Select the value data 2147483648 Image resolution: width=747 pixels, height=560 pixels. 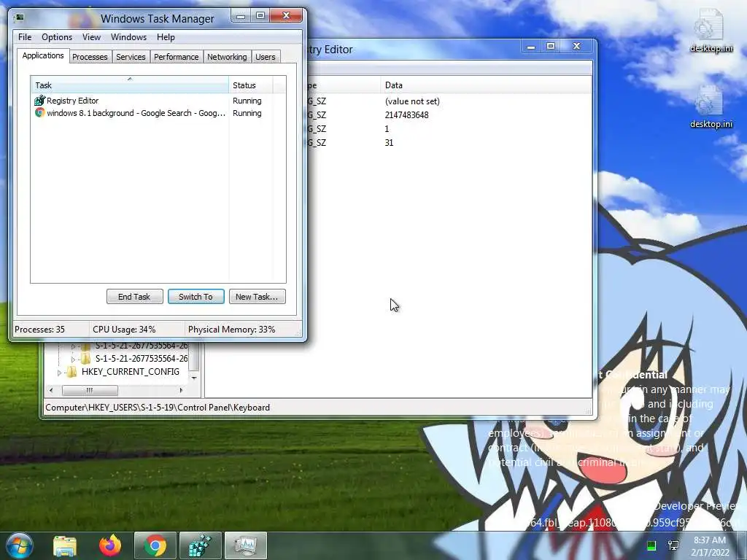click(407, 114)
